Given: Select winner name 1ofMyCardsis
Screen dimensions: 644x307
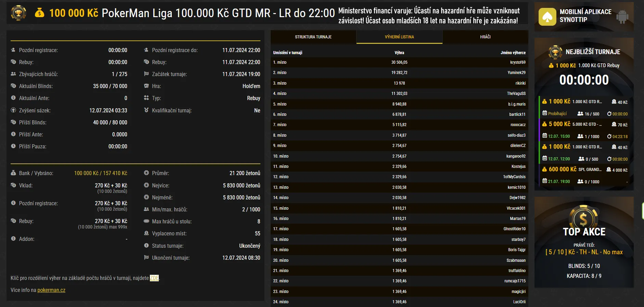Looking at the screenshot, I should (514, 177).
